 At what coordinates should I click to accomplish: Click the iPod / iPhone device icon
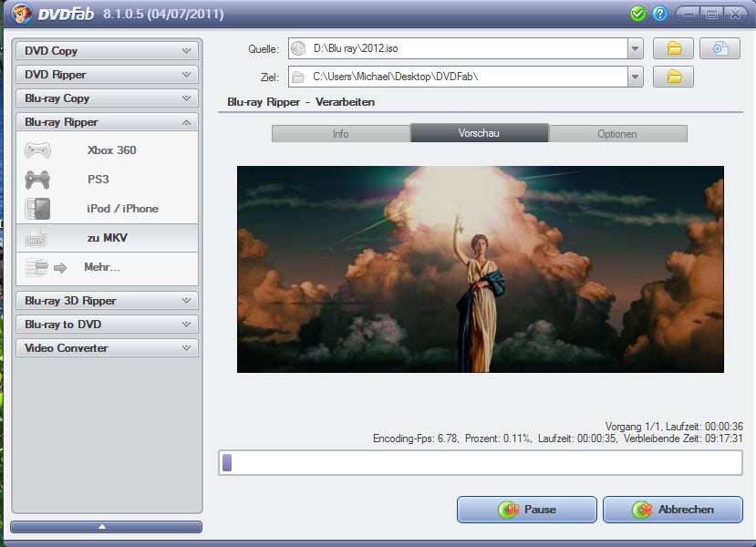tap(37, 209)
